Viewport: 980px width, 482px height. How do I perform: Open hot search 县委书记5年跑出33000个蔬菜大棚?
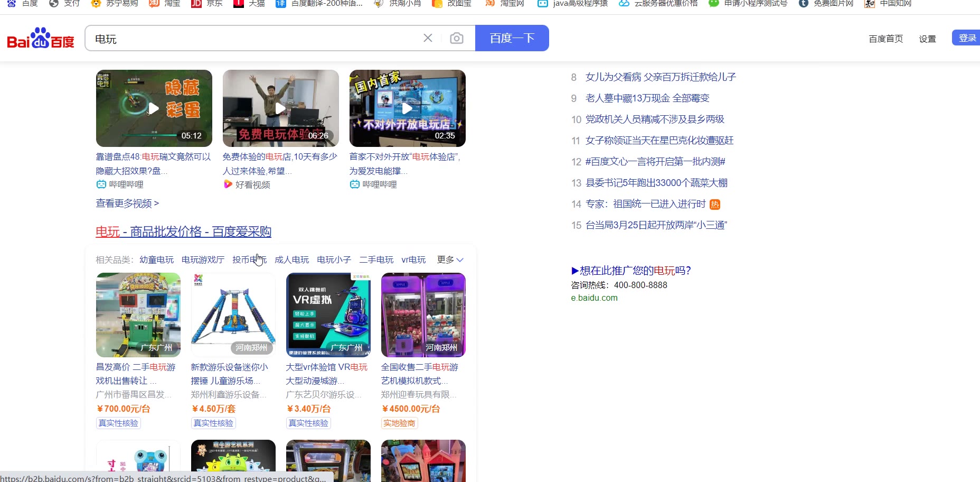(x=656, y=183)
